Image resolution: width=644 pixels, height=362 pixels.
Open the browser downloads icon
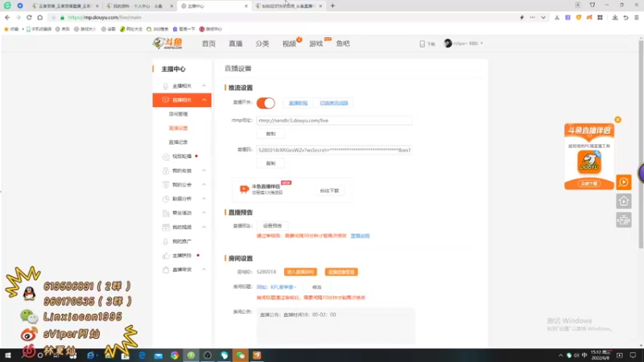[615, 18]
